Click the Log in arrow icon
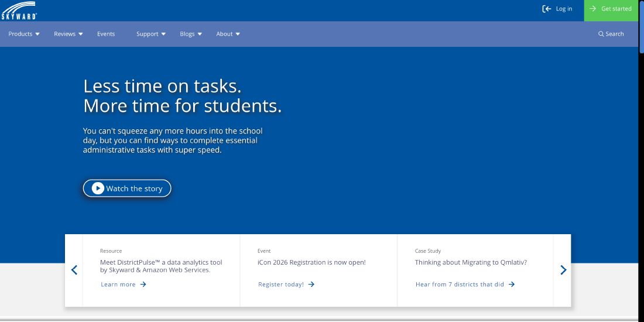The image size is (644, 322). (547, 9)
